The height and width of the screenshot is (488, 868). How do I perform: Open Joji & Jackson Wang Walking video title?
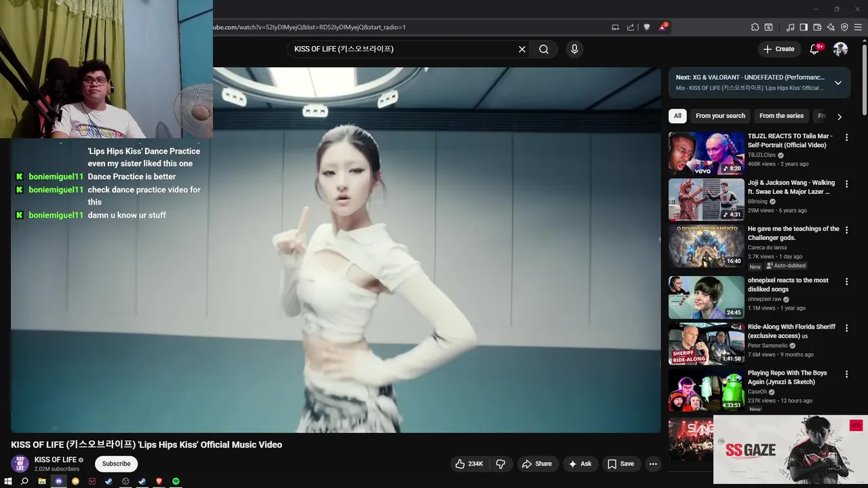(x=791, y=187)
